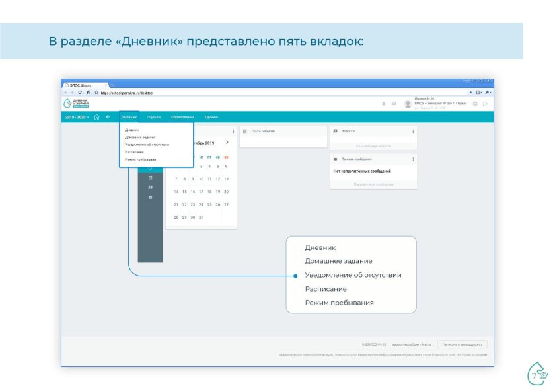
Task: Select the messages icon in the dark sidebar
Action: click(150, 186)
